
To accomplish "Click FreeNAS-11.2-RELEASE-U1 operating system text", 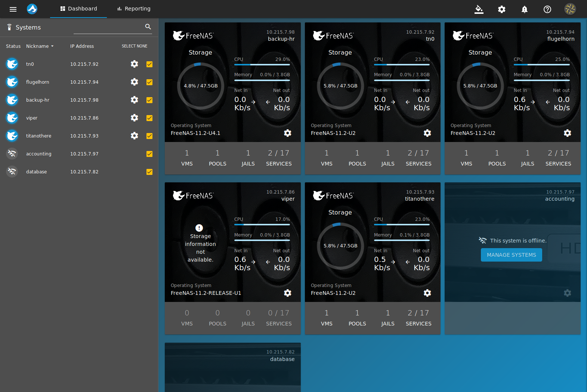I will click(x=206, y=293).
